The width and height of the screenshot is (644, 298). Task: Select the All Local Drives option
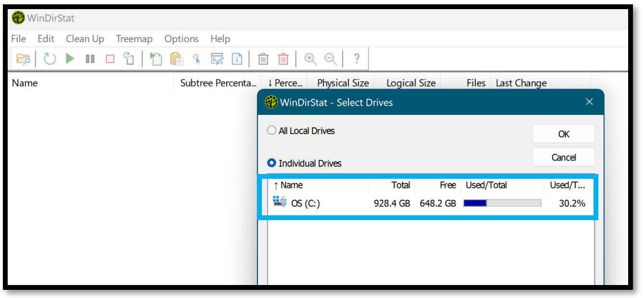(272, 130)
